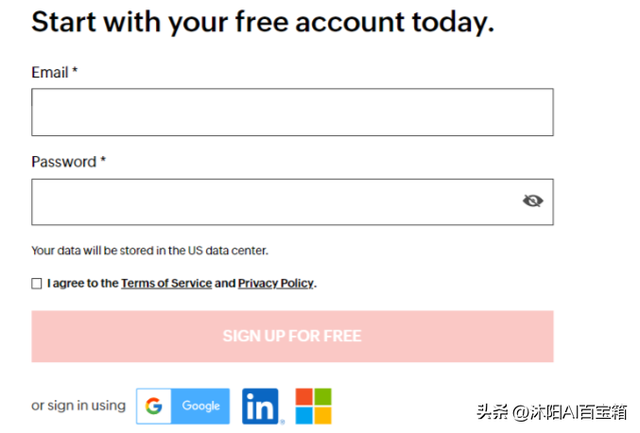640x433 pixels.
Task: Toggle password visibility with the eye icon
Action: [x=533, y=201]
